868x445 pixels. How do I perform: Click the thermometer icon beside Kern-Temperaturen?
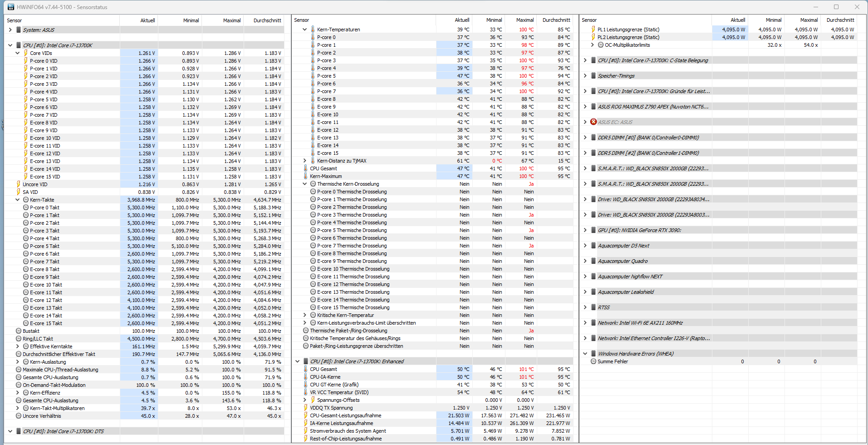313,30
